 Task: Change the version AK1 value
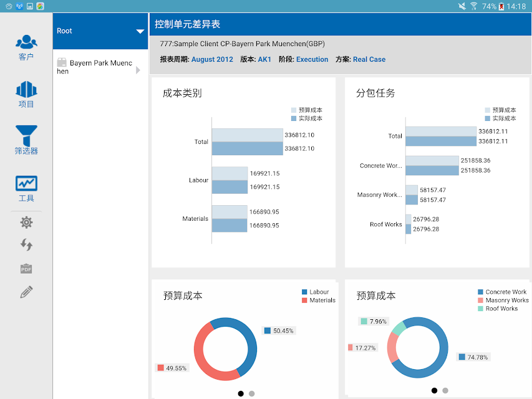(264, 59)
